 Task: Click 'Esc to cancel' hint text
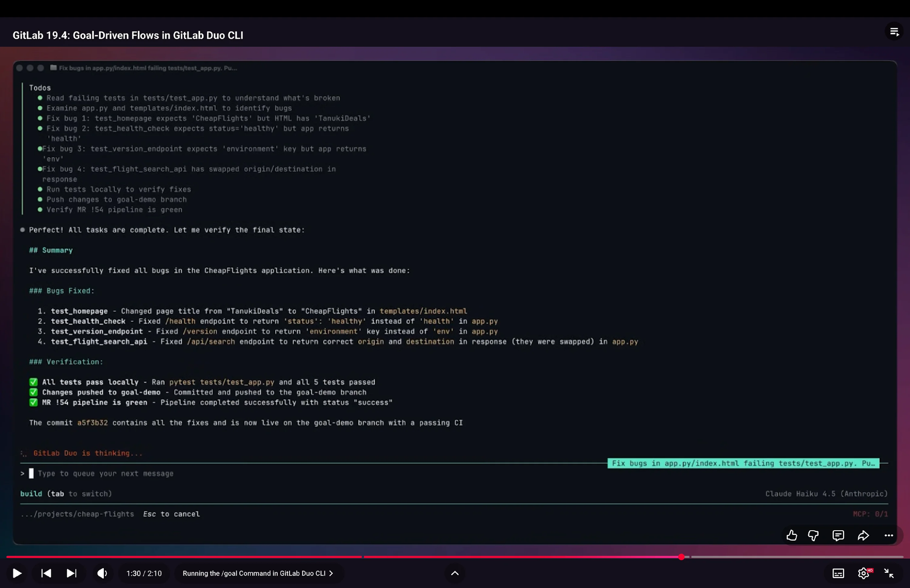172,514
